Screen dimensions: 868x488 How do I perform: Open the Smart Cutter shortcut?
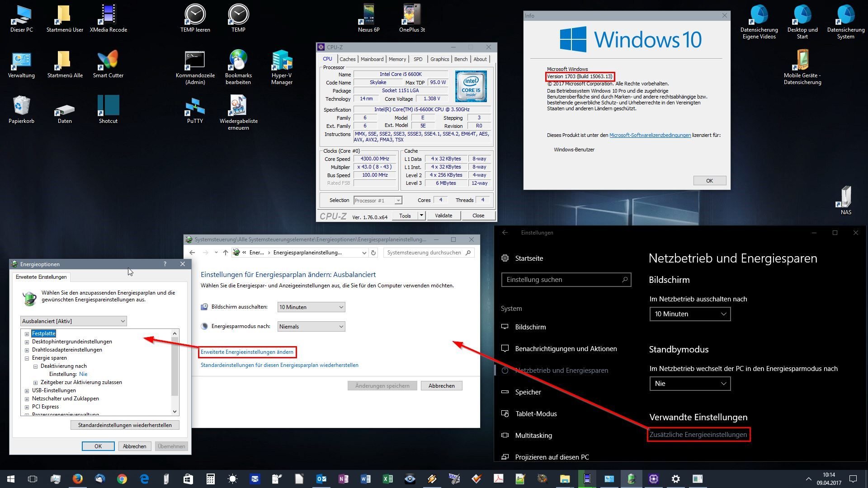108,64
